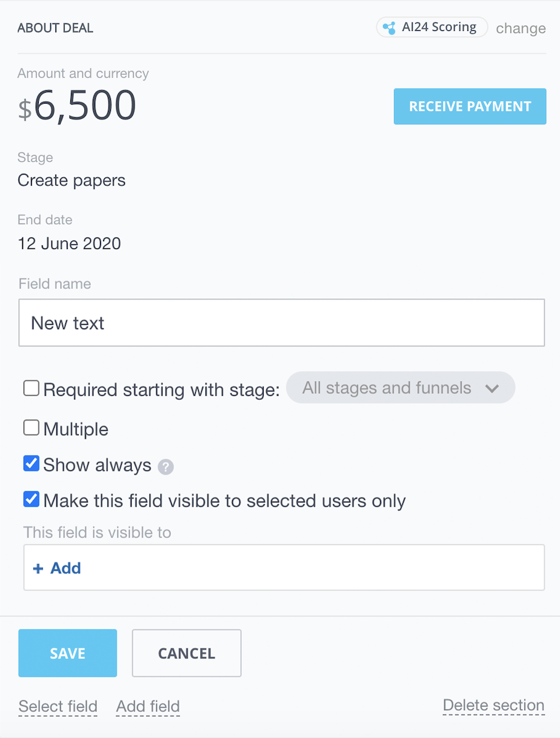Cancel field editing

[187, 653]
